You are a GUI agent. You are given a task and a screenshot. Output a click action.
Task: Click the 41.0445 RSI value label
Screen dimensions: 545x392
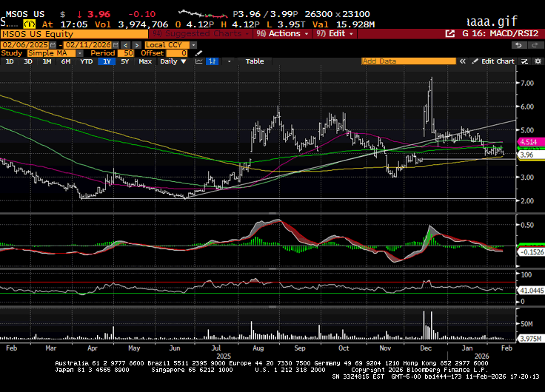click(x=531, y=291)
